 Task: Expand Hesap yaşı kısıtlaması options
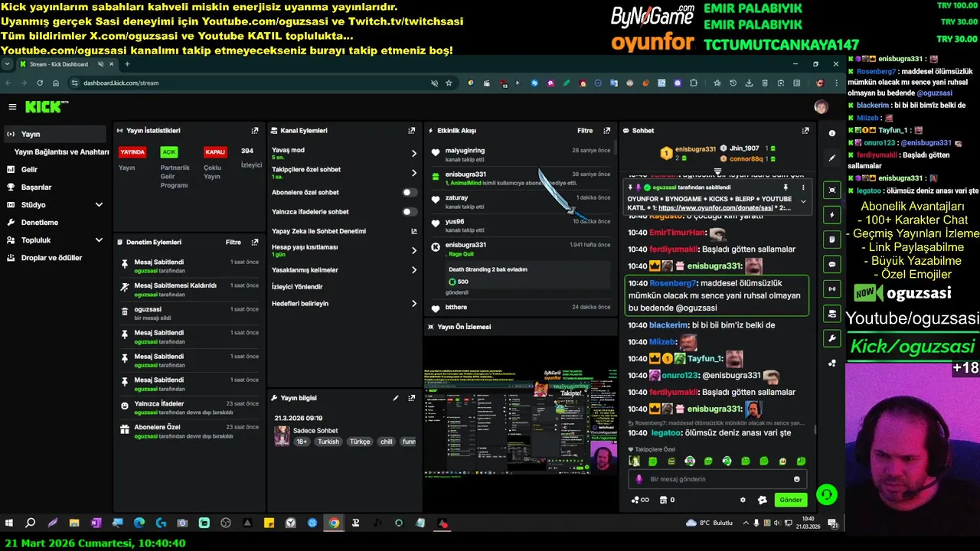[x=414, y=250]
